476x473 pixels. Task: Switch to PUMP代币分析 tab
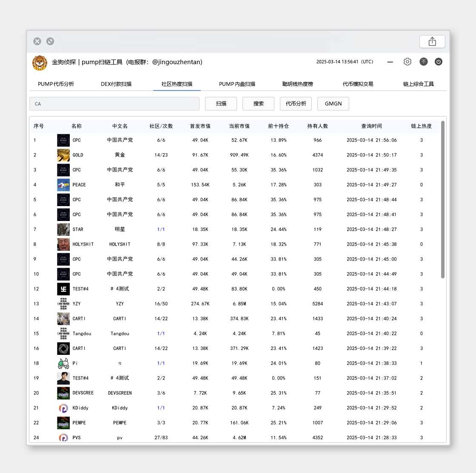[x=56, y=84]
